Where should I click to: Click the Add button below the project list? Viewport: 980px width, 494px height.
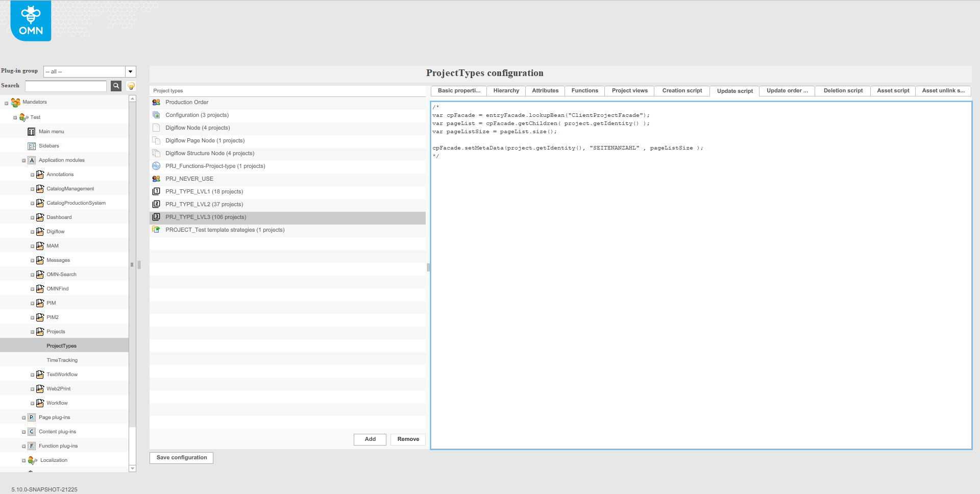370,439
